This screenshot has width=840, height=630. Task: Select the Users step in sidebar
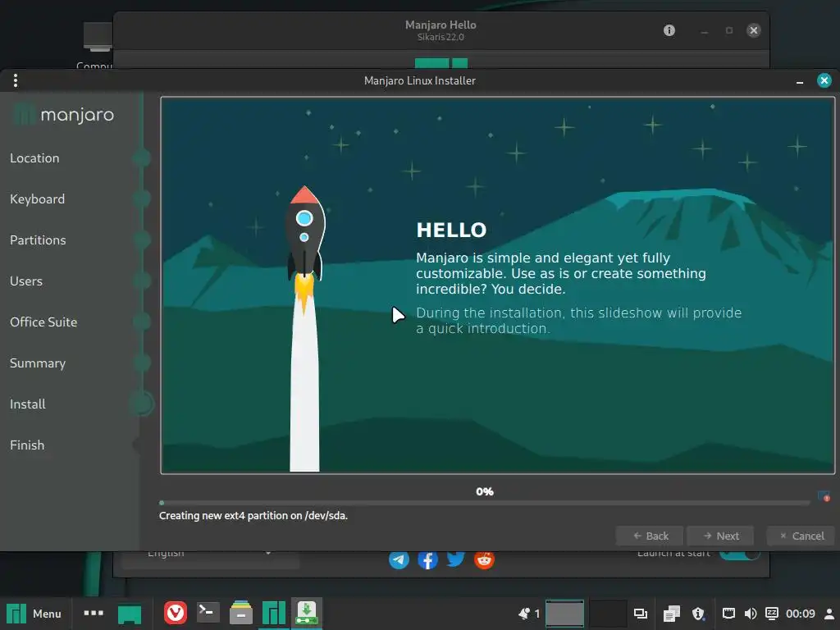coord(26,281)
